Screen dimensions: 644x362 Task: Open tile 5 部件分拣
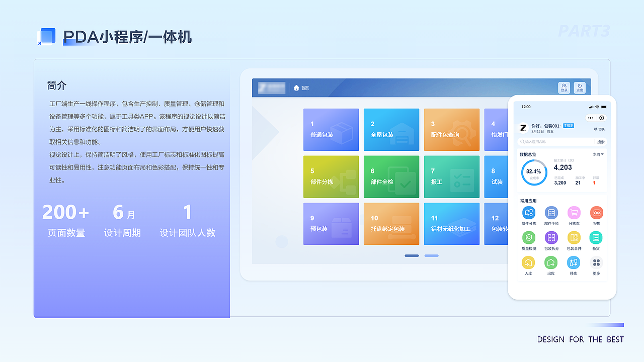[x=331, y=177]
